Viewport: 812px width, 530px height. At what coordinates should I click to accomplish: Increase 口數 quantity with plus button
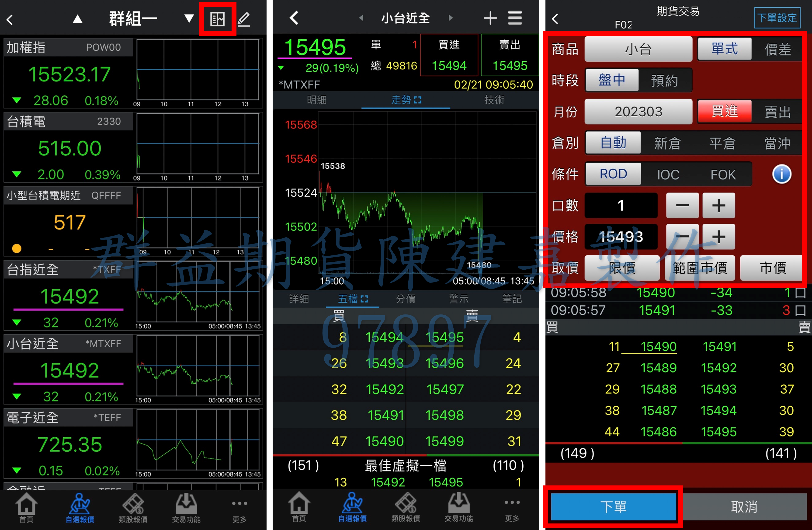coord(718,206)
